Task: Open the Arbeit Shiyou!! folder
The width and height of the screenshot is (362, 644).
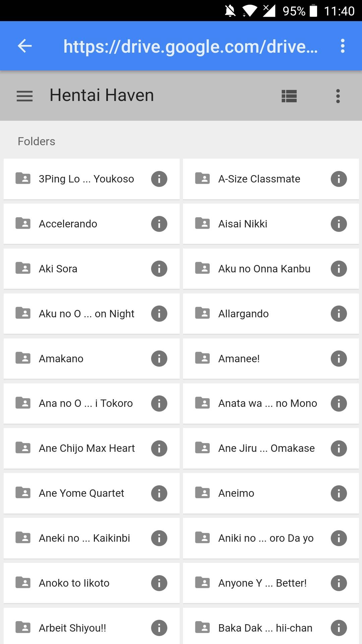Action: (x=72, y=628)
